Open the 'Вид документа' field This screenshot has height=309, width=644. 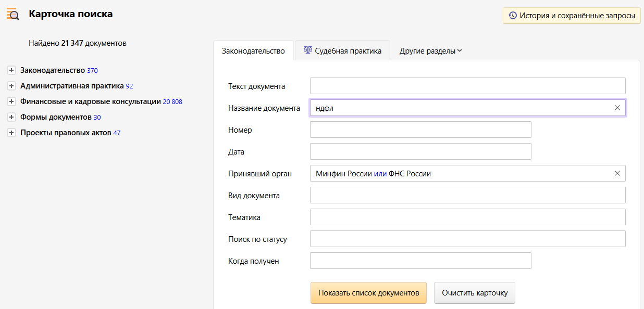[467, 195]
